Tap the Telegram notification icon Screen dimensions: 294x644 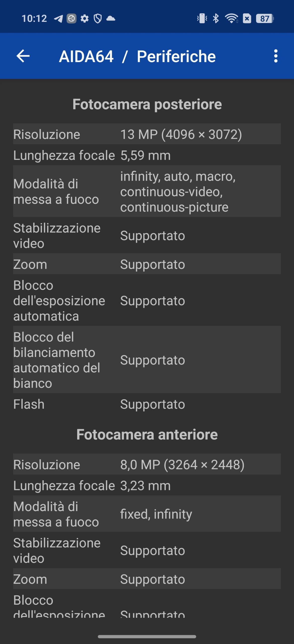(x=58, y=19)
